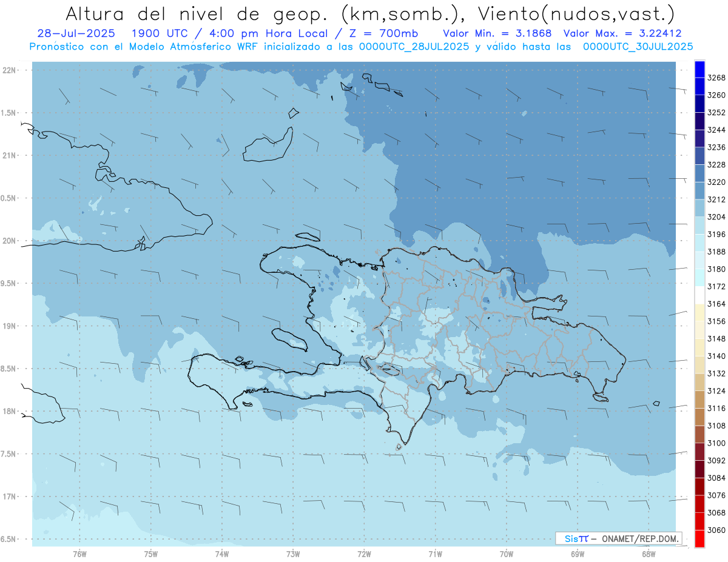Screen dimensions: 728x562
Task: Click the '0.5N' latitude label
Action: point(8,198)
